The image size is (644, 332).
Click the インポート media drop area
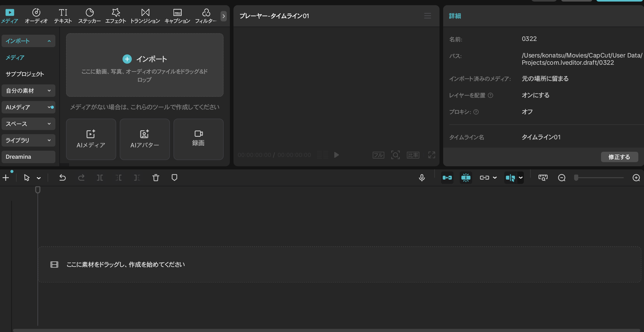tap(145, 65)
